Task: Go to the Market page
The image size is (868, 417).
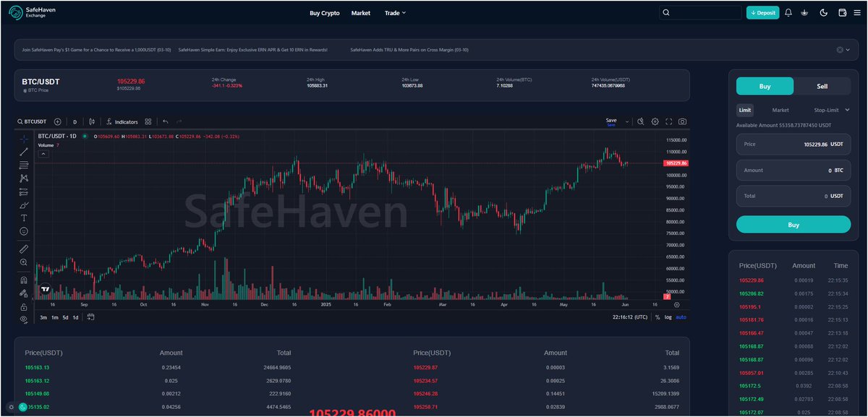Action: (x=361, y=13)
